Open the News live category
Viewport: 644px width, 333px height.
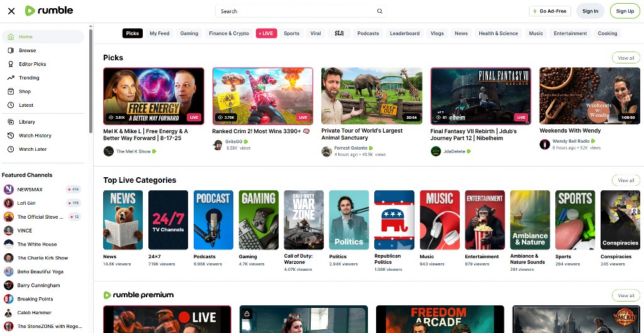pyautogui.click(x=123, y=221)
